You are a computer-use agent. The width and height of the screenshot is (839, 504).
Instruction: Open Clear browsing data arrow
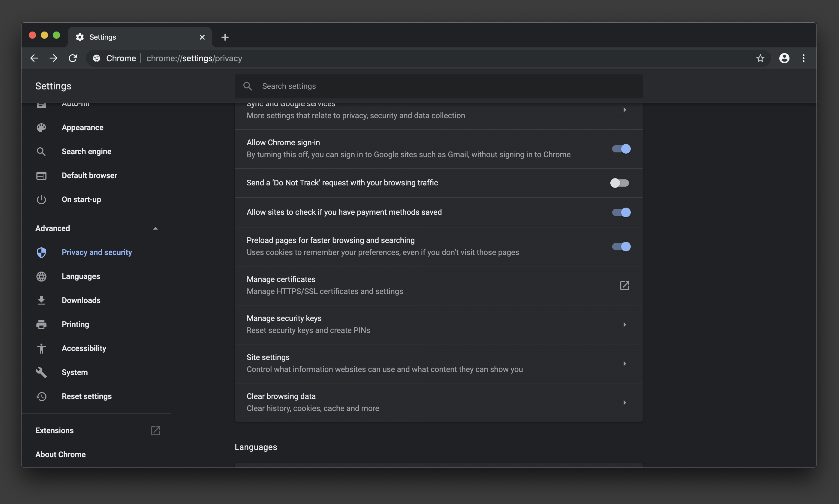coord(624,403)
